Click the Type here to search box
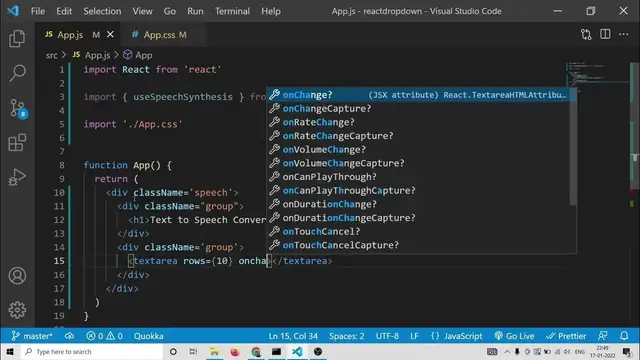Image resolution: width=640 pixels, height=360 pixels. pyautogui.click(x=92, y=351)
